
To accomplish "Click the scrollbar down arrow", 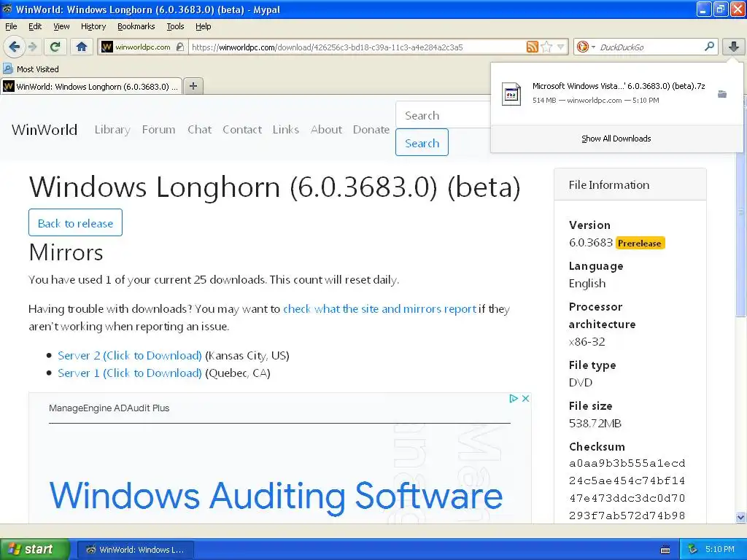I will pos(740,517).
